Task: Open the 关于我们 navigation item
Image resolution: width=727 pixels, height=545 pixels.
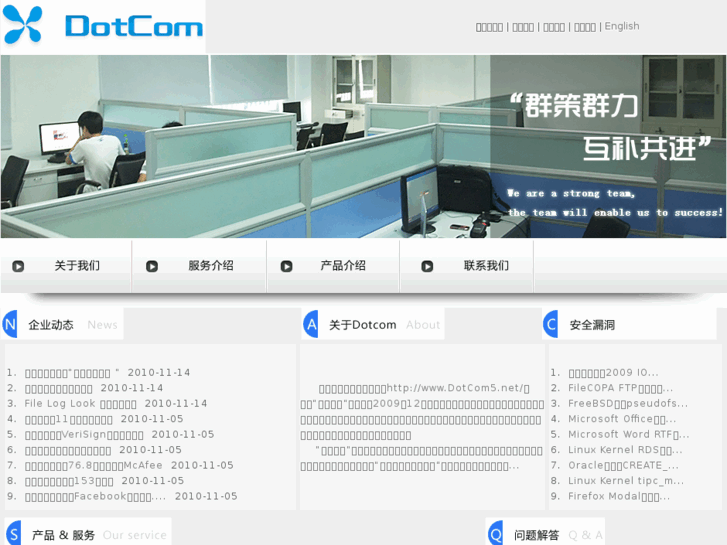Action: (77, 266)
